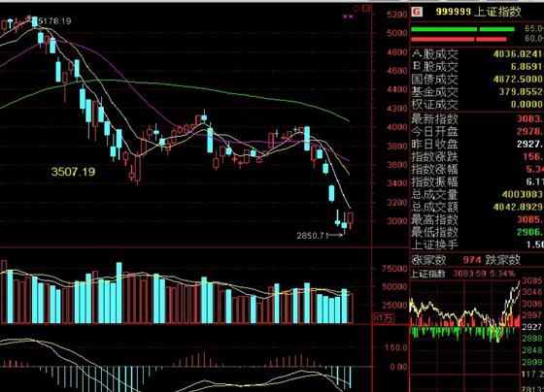Select the 999999 上证指数 title
The width and height of the screenshot is (544, 392).
click(478, 12)
